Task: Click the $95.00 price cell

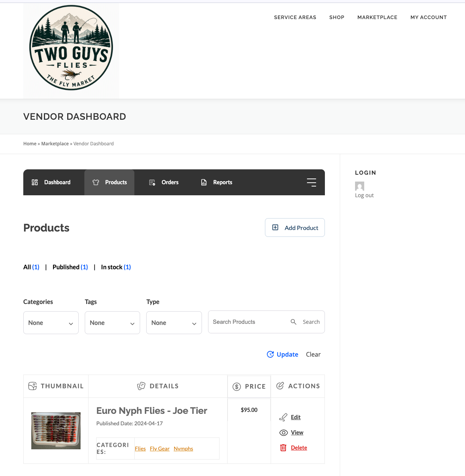Action: pyautogui.click(x=249, y=410)
